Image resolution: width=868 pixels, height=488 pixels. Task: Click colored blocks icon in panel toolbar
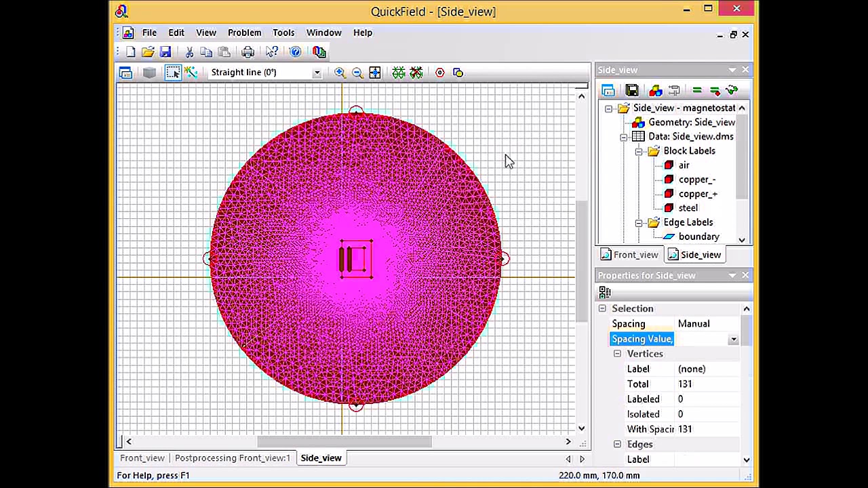tap(655, 90)
